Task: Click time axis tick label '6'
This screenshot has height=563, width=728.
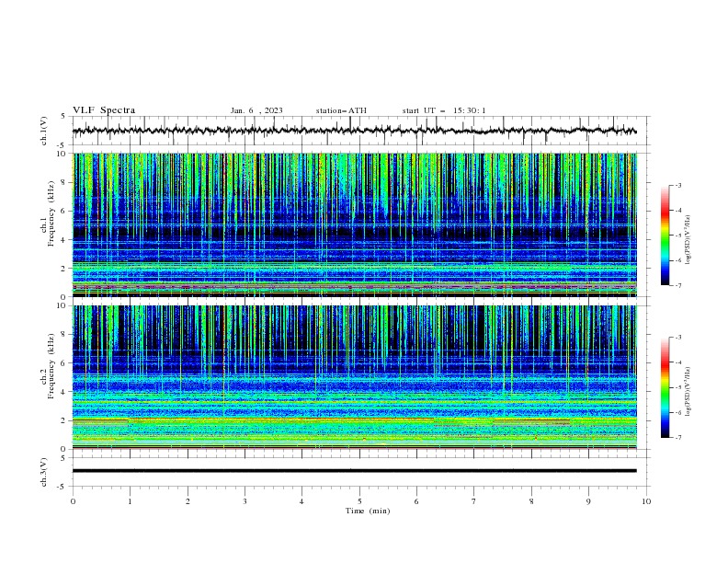Action: point(416,501)
